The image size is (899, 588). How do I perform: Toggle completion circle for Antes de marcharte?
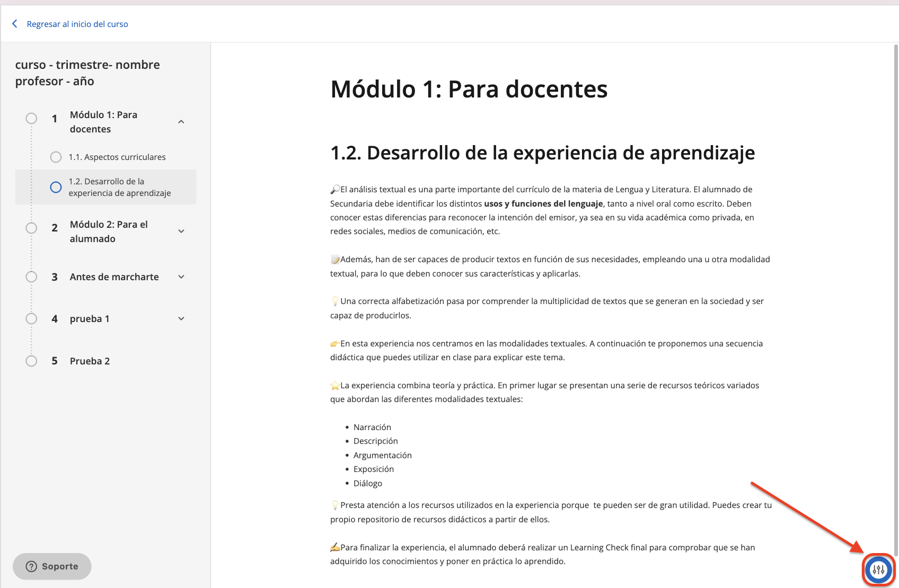coord(31,277)
